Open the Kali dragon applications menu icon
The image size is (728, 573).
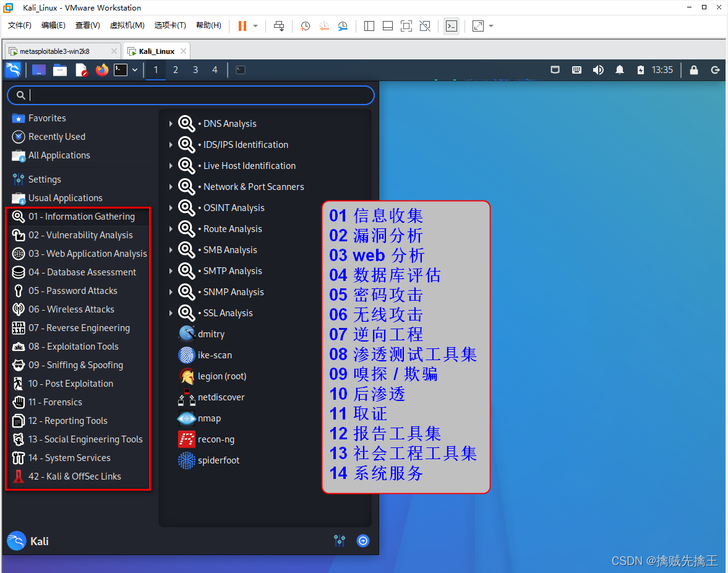click(x=13, y=70)
